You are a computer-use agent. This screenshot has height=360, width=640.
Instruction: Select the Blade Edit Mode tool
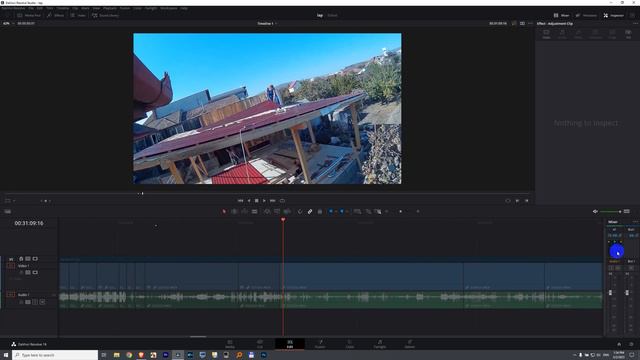254,211
